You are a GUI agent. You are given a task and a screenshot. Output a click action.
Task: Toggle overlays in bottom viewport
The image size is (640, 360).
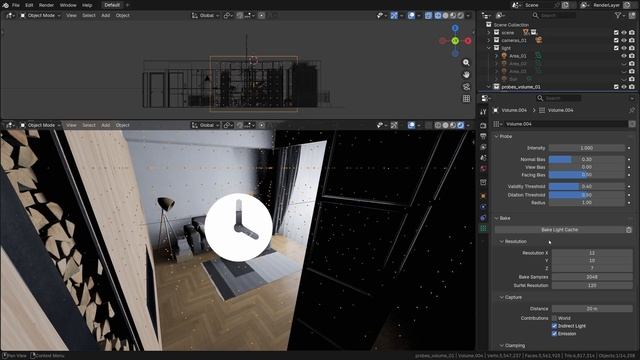(411, 125)
